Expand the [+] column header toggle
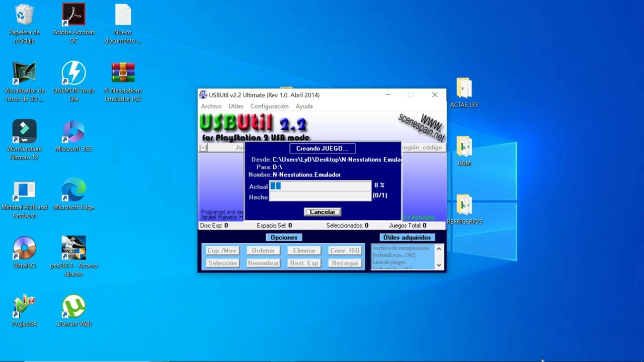The width and height of the screenshot is (644, 362). 203,147
